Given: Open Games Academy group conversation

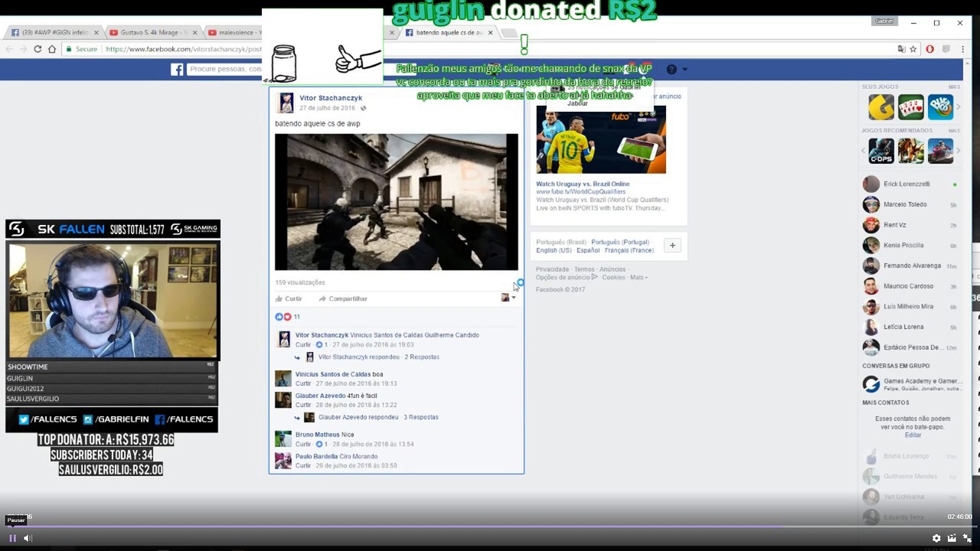Looking at the screenshot, I should [x=910, y=384].
